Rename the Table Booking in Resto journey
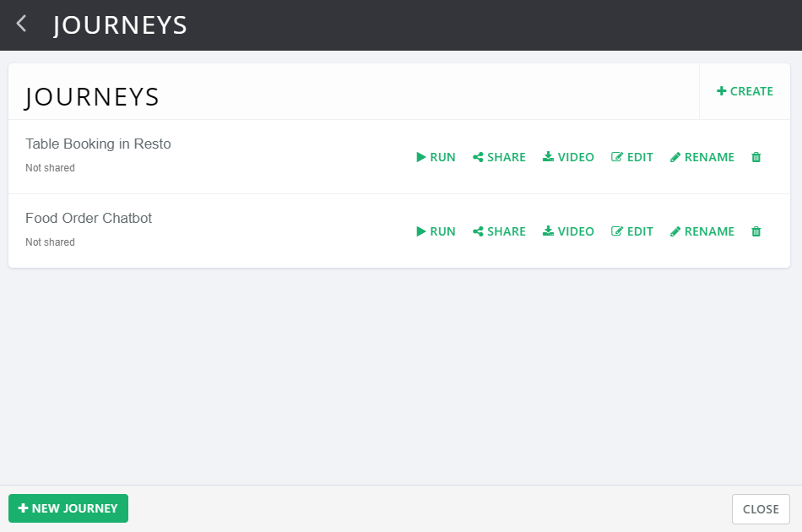The height and width of the screenshot is (532, 802). coord(702,157)
